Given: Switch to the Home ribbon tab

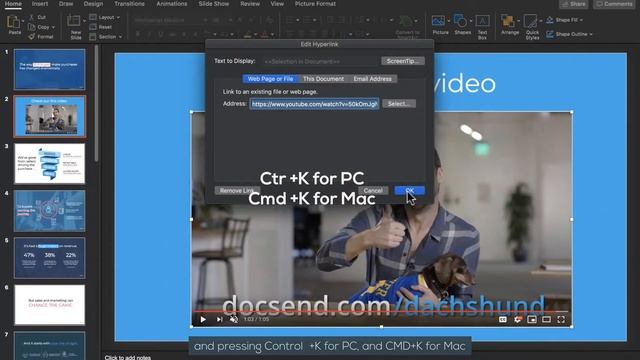Looking at the screenshot, I should point(13,4).
